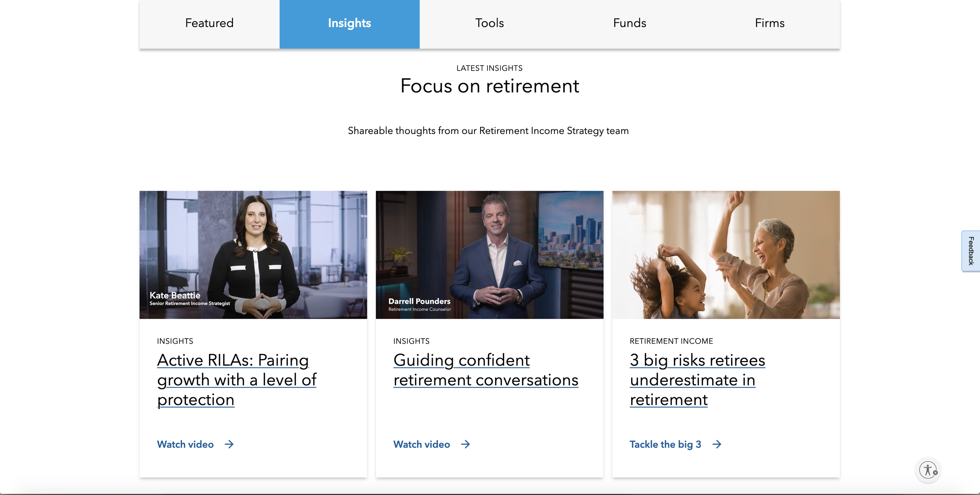
Task: Open the Tools tab
Action: (x=490, y=24)
